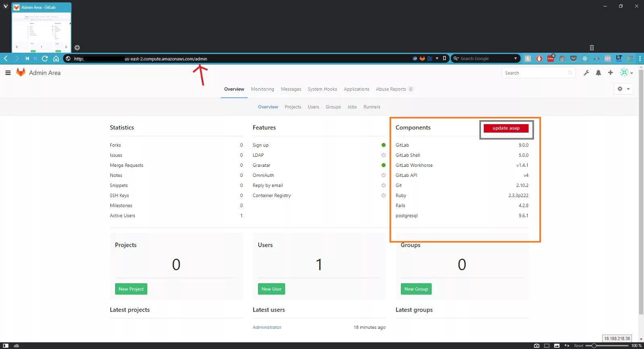This screenshot has width=644, height=349.
Task: Select the Admin Area tab thumbnail
Action: [x=41, y=27]
